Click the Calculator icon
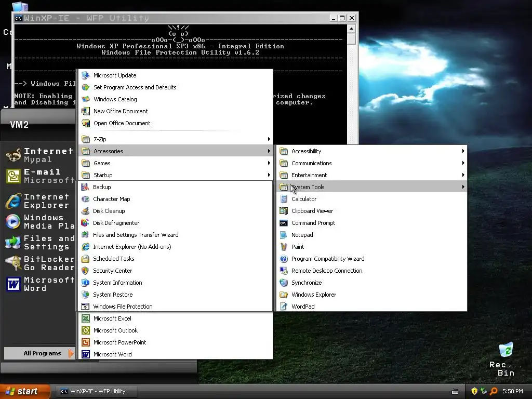The image size is (532, 399). click(284, 199)
